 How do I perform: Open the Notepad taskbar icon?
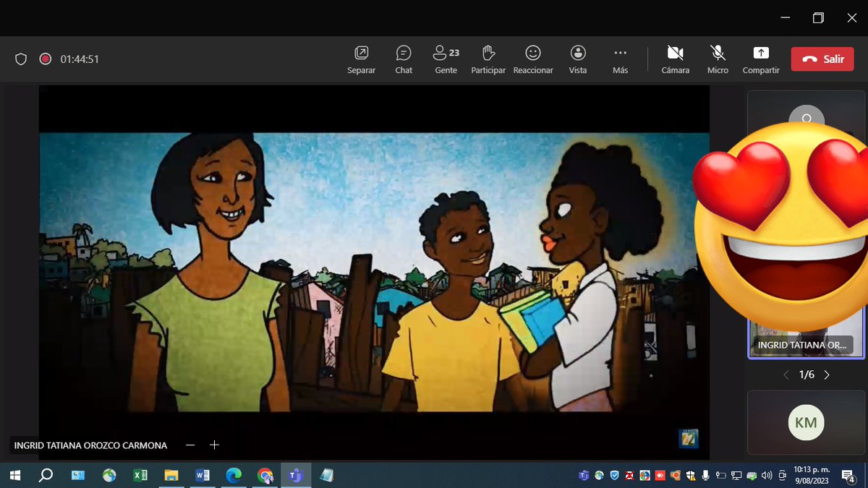tap(326, 475)
